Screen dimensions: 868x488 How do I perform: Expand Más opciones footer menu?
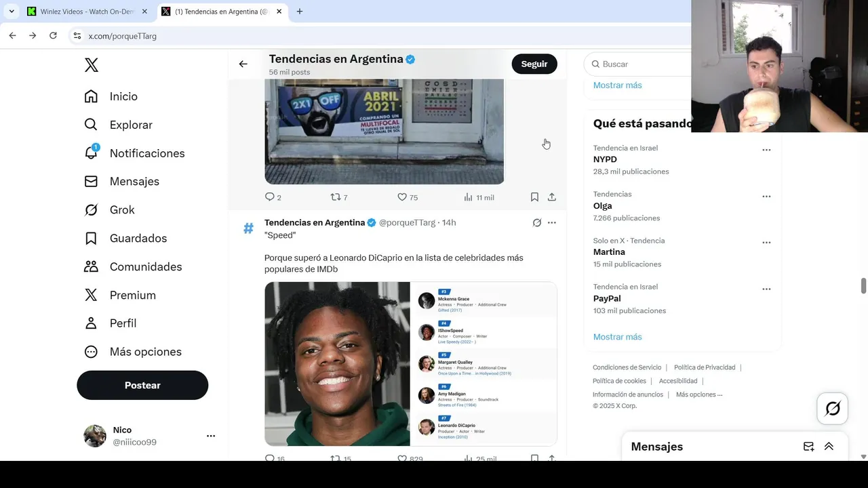[699, 394]
